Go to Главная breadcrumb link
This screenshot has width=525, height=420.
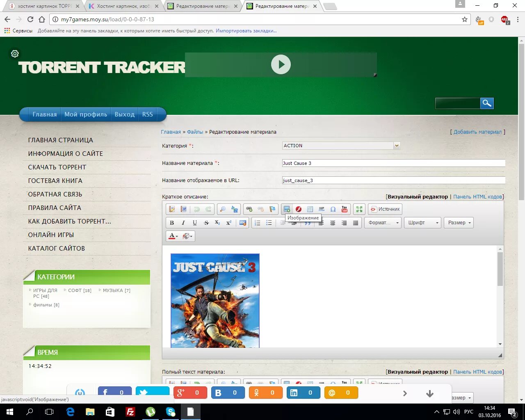pos(171,132)
